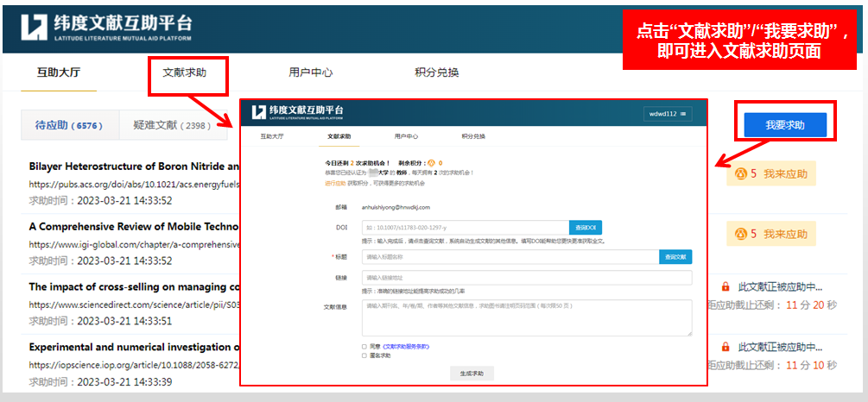Click 用户中心 tab inside inset form window
The height and width of the screenshot is (402, 868).
tap(406, 136)
